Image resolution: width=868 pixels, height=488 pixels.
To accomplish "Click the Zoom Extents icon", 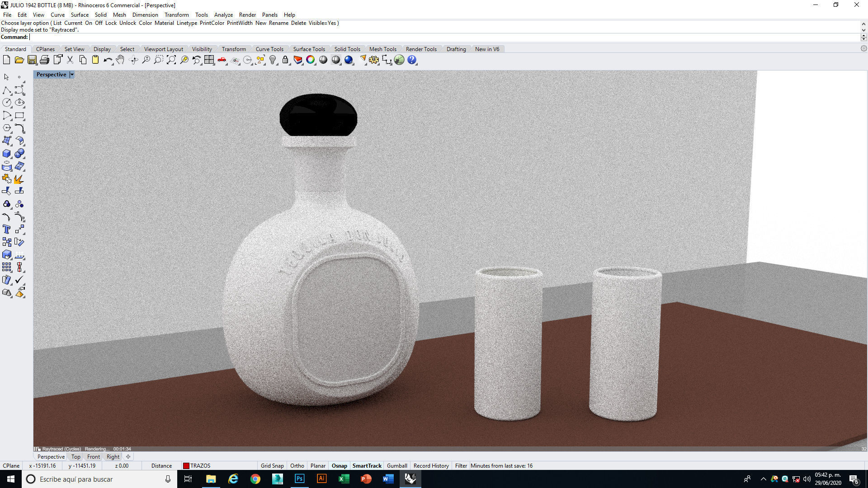I will pyautogui.click(x=171, y=60).
